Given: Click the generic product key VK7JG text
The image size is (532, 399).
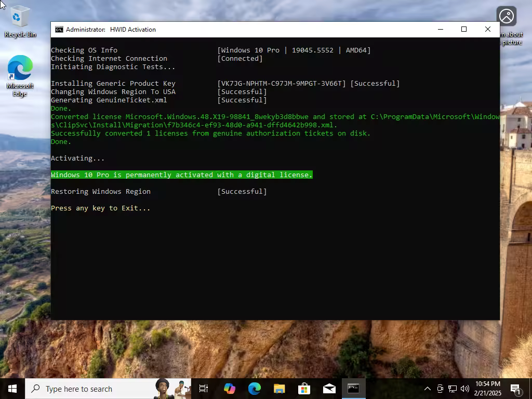Looking at the screenshot, I should pyautogui.click(x=281, y=84).
